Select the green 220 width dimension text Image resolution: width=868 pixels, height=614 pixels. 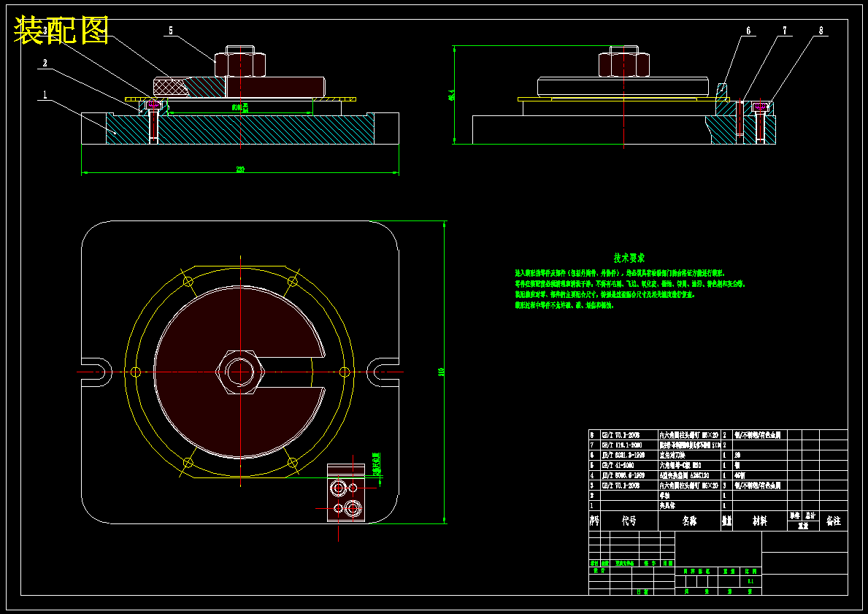click(x=240, y=169)
